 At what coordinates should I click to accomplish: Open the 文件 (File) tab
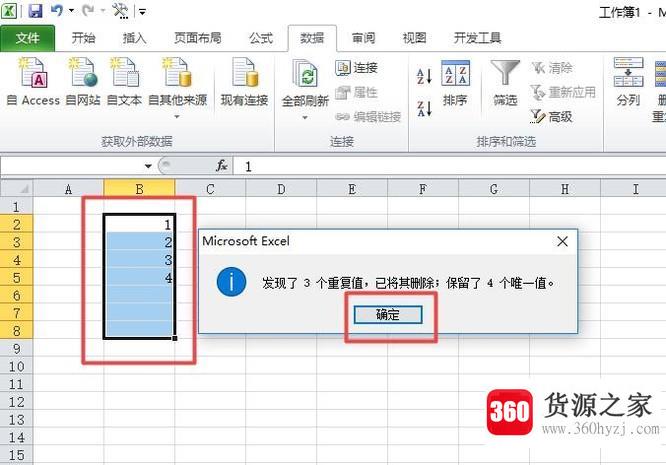pyautogui.click(x=28, y=38)
